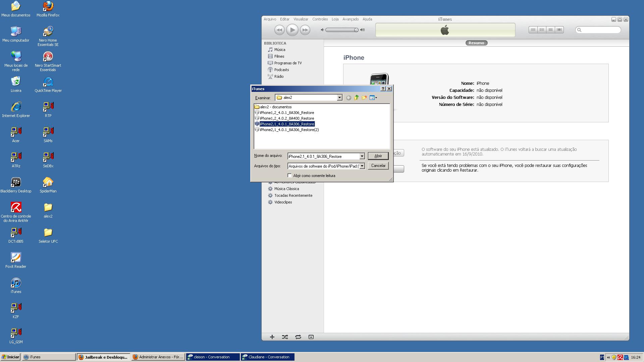Click the iTunes search field

click(x=598, y=30)
